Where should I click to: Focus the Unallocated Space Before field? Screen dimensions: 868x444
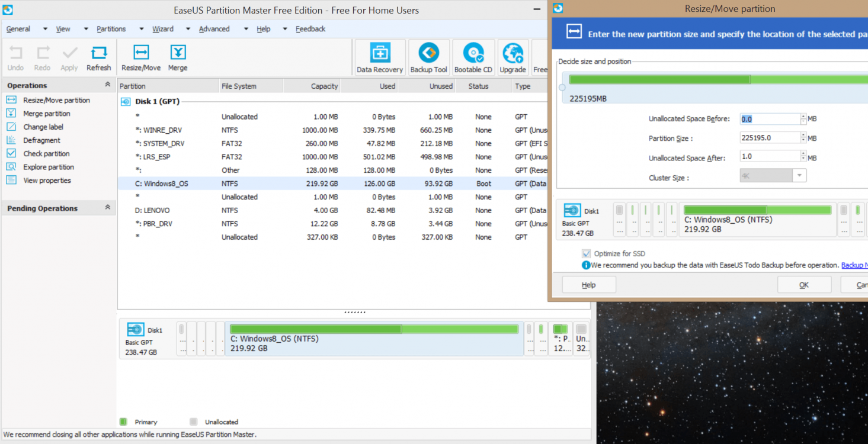coord(770,119)
